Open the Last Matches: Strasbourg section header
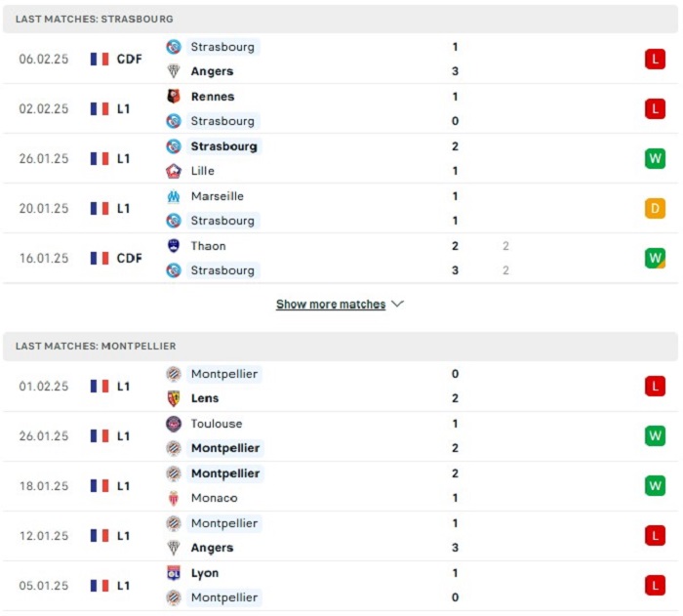The width and height of the screenshot is (683, 616). coord(341,19)
